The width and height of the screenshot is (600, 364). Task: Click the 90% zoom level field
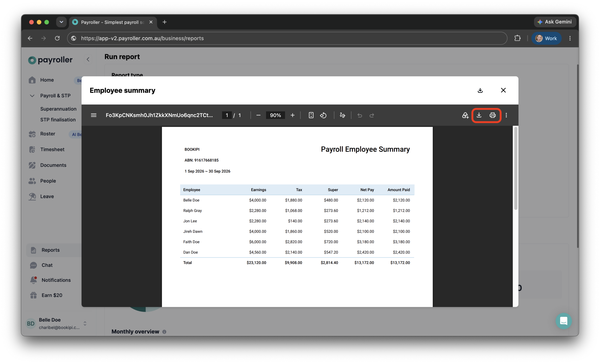275,115
